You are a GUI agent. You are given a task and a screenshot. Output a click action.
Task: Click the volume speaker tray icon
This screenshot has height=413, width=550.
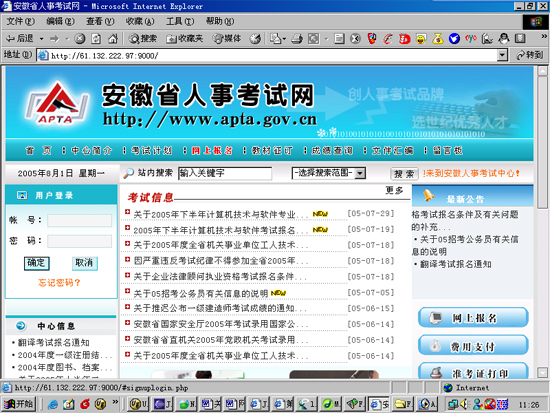click(464, 405)
